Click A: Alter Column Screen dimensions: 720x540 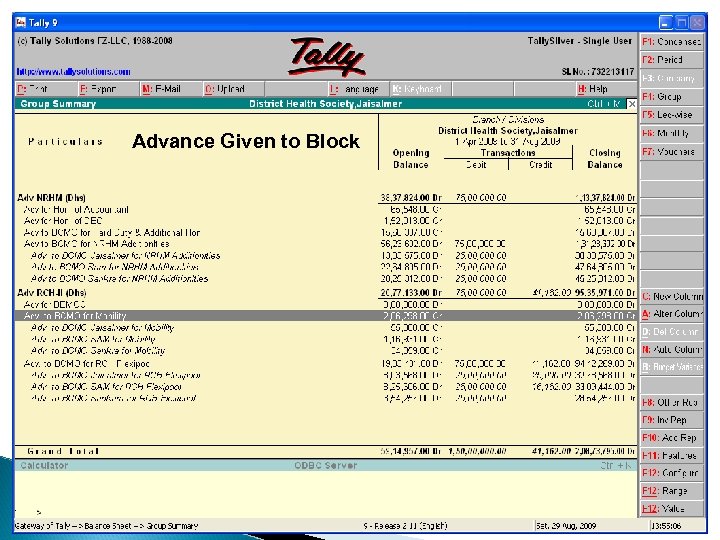pos(671,314)
